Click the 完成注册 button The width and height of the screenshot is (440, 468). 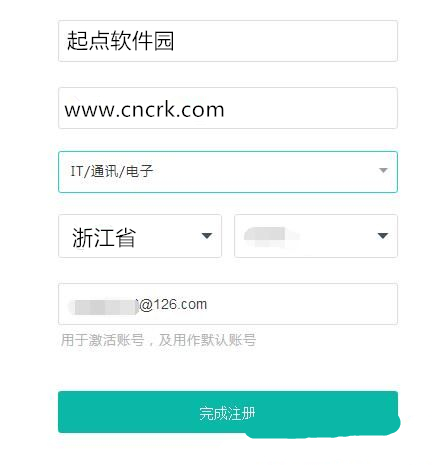pos(228,412)
